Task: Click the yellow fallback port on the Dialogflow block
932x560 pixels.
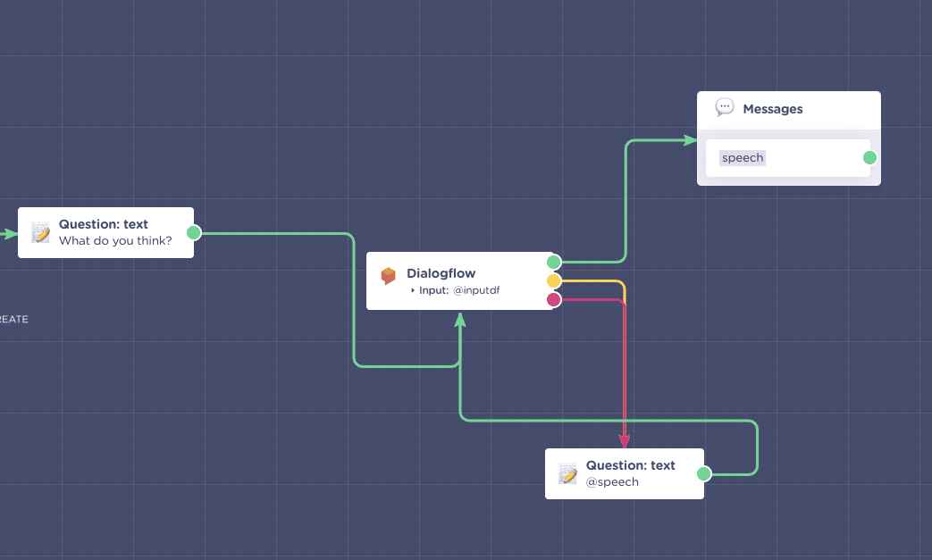Action: pyautogui.click(x=553, y=280)
